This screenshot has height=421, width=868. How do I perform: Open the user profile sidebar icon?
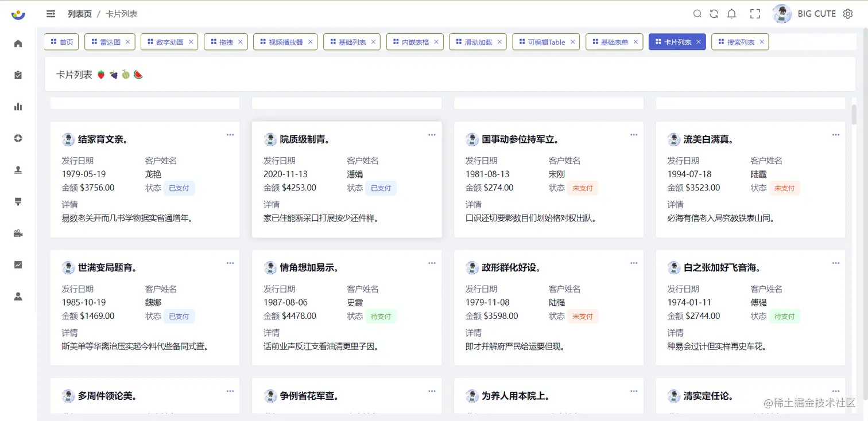[x=18, y=297]
